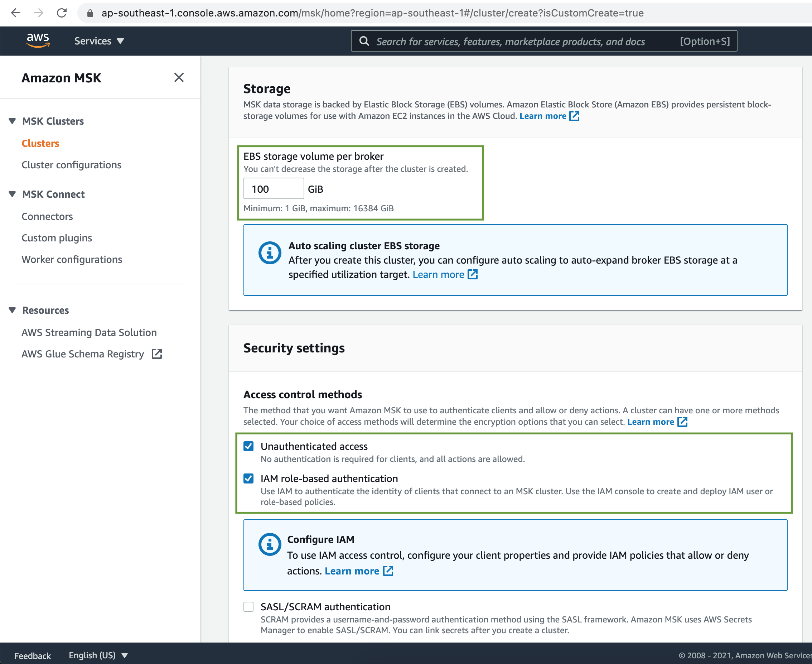The width and height of the screenshot is (812, 664).
Task: Click the MSK Connect section heading
Action: pos(53,194)
